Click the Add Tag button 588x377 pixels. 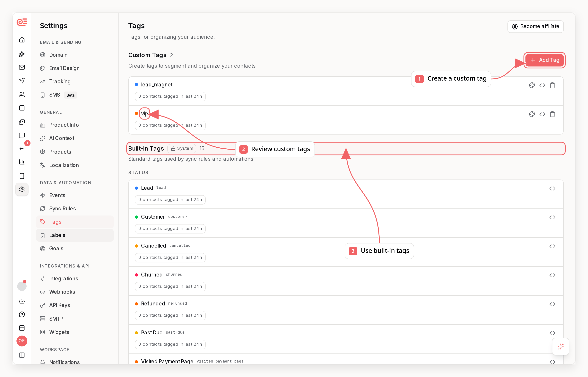pyautogui.click(x=544, y=60)
